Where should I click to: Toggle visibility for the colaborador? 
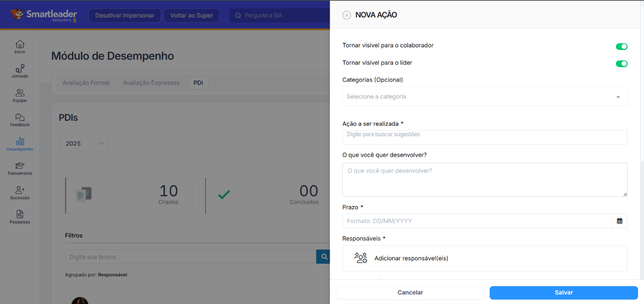621,47
